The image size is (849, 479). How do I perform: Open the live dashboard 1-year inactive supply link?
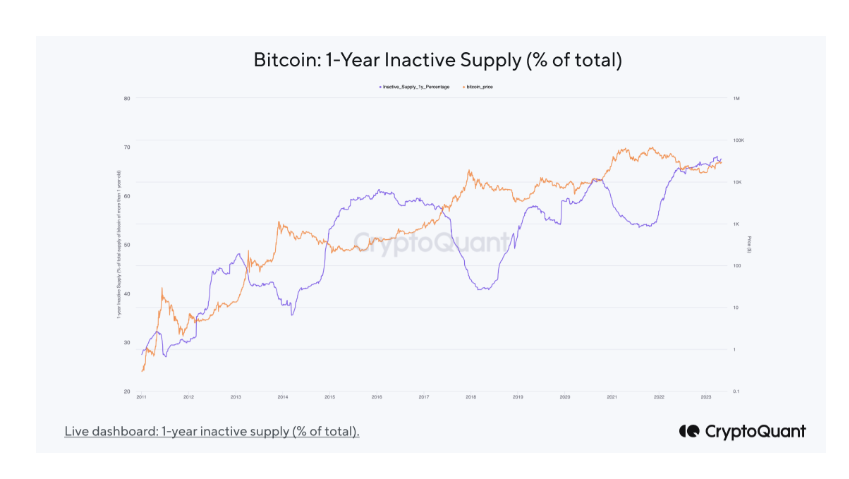(211, 431)
